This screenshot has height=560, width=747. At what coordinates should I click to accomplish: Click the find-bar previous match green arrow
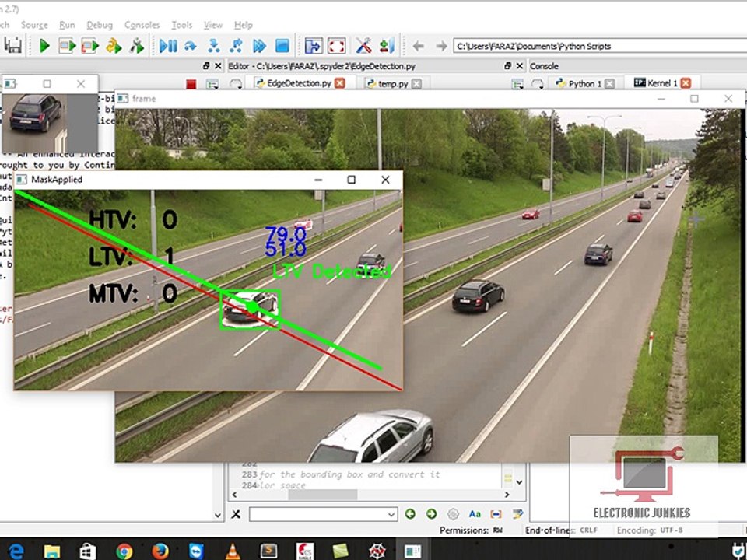(x=410, y=514)
